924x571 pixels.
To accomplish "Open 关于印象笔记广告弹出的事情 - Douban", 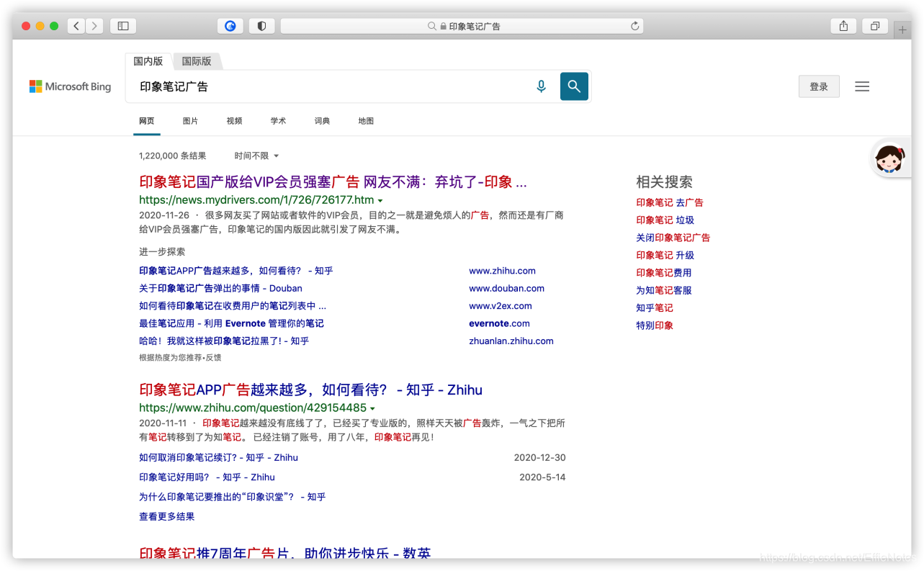I will (x=220, y=288).
